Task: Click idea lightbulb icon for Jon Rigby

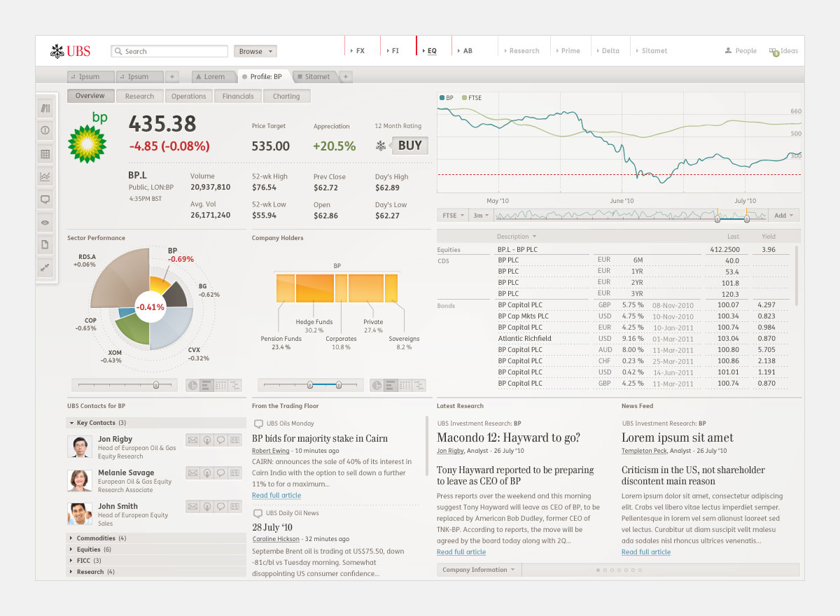Action: pyautogui.click(x=207, y=440)
